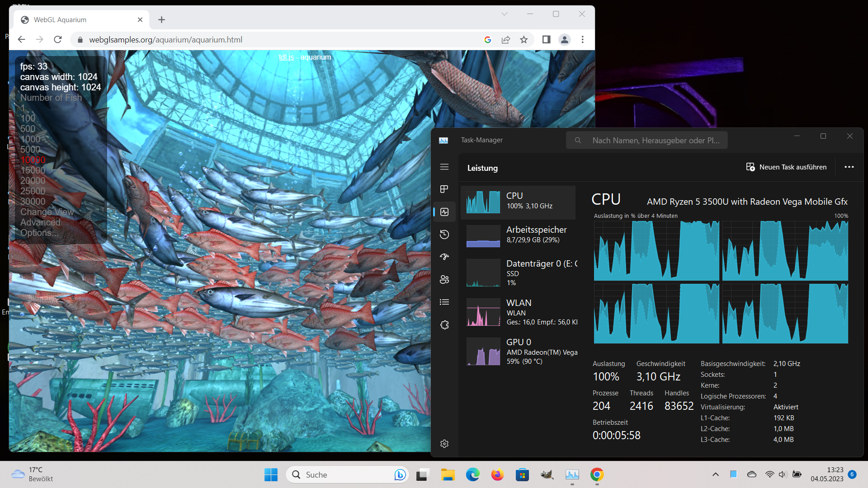
Task: Open Chrome three-dot menu
Action: [582, 40]
